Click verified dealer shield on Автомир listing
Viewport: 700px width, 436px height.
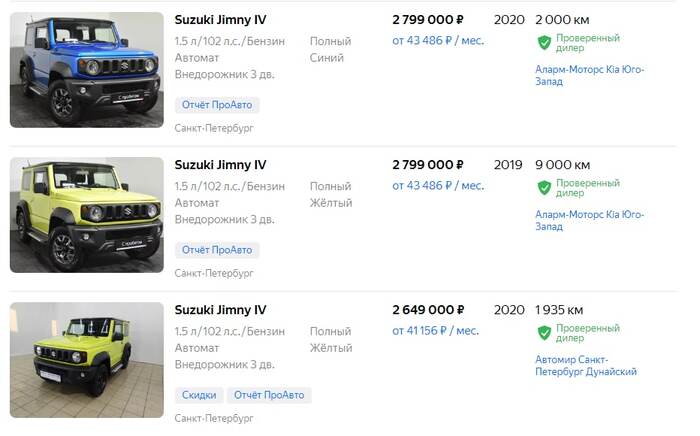544,333
